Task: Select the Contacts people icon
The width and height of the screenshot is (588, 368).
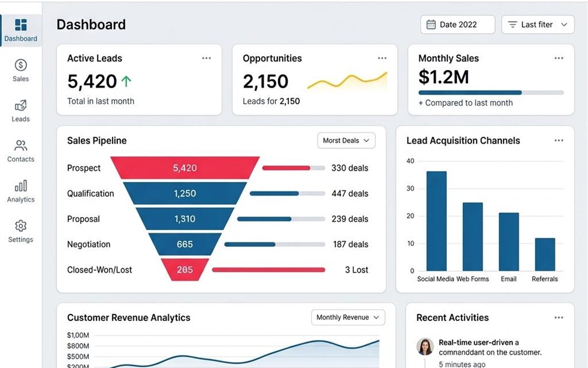Action: point(21,146)
